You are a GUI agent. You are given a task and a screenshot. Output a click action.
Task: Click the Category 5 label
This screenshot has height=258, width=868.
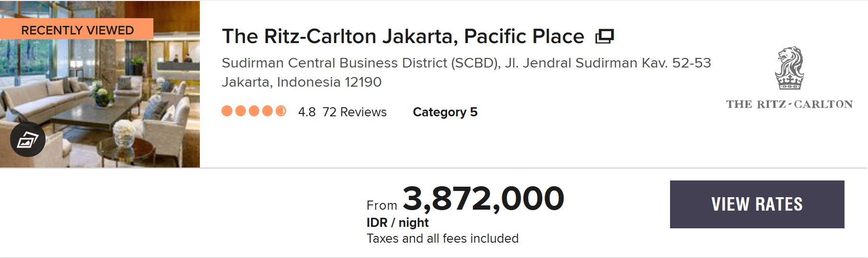tap(445, 112)
